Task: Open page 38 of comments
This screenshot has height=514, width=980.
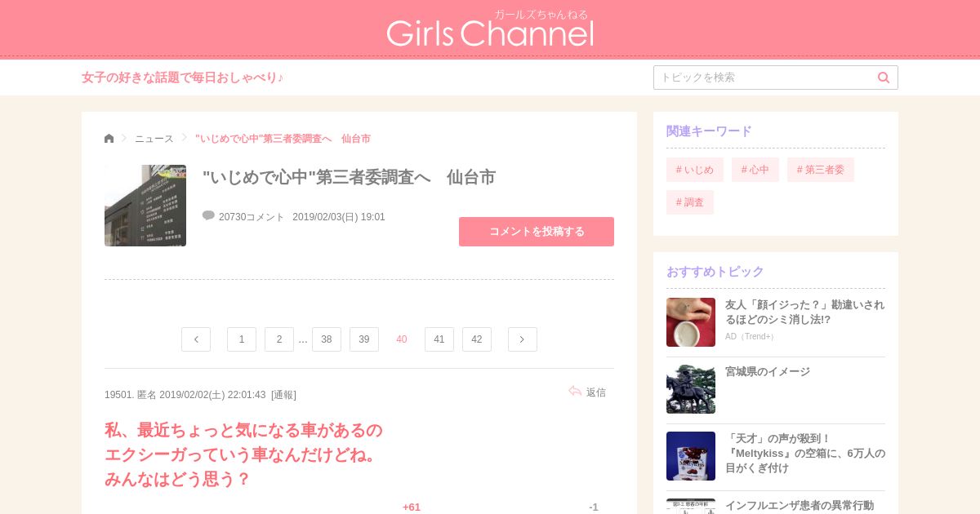Action: 327,339
